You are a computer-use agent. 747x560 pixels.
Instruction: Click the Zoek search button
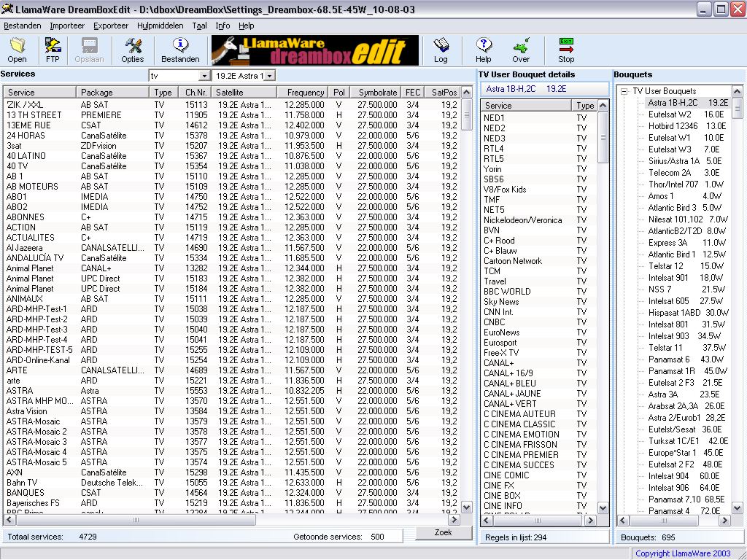tap(443, 532)
